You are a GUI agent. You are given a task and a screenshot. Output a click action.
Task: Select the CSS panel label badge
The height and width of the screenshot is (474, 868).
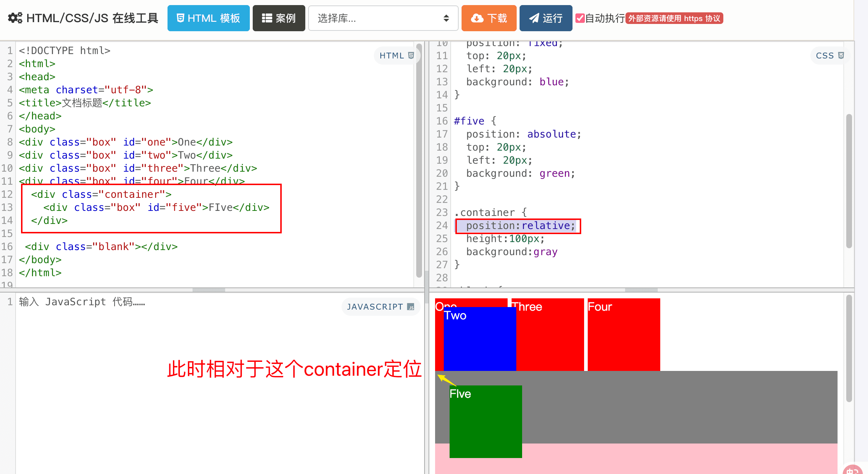point(830,56)
